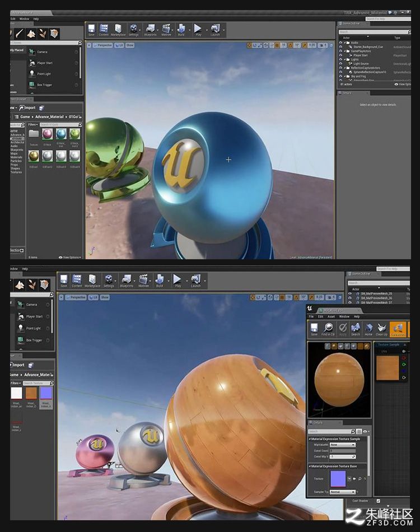Click Save in the material editor toolbar
The height and width of the screenshot is (532, 420).
[x=314, y=329]
